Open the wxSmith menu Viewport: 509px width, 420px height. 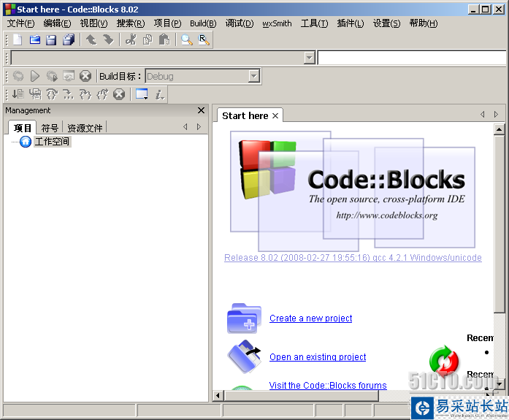click(277, 23)
